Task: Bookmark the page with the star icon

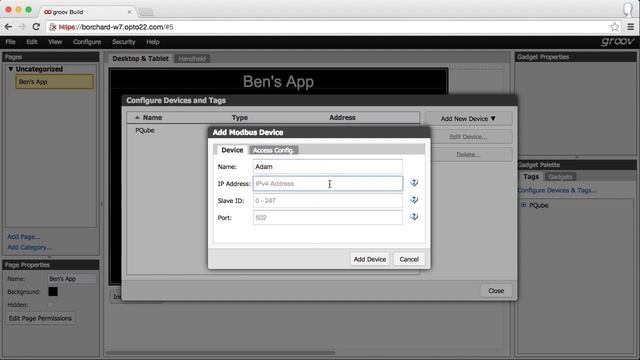Action: [x=615, y=27]
